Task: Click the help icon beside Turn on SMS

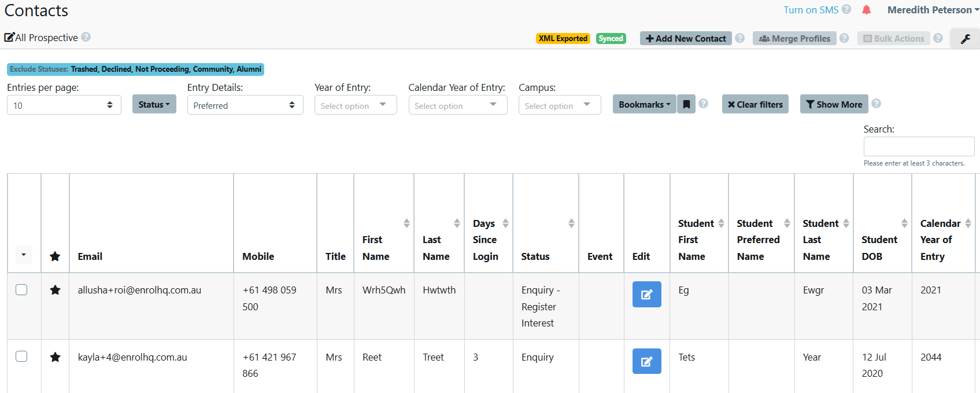Action: (846, 9)
